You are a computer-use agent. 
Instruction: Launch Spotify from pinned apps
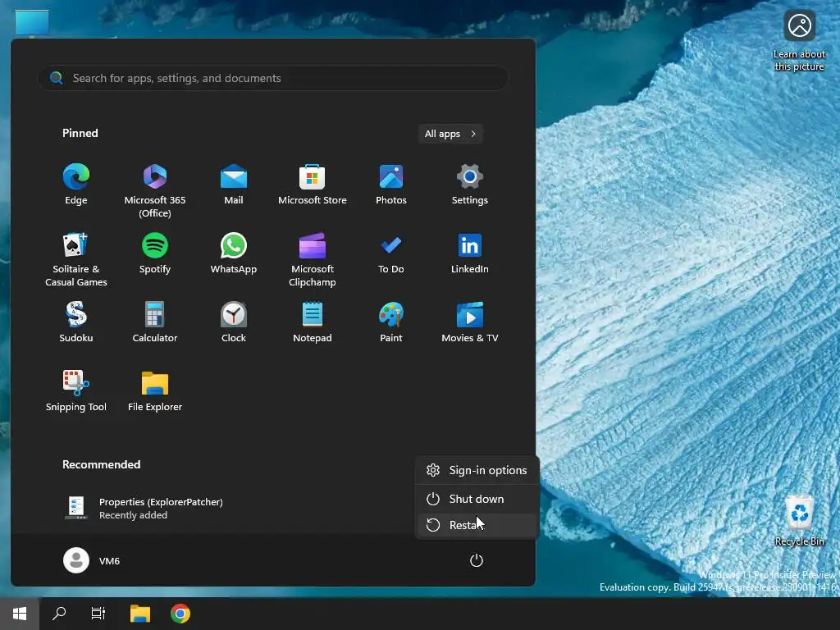(x=155, y=253)
